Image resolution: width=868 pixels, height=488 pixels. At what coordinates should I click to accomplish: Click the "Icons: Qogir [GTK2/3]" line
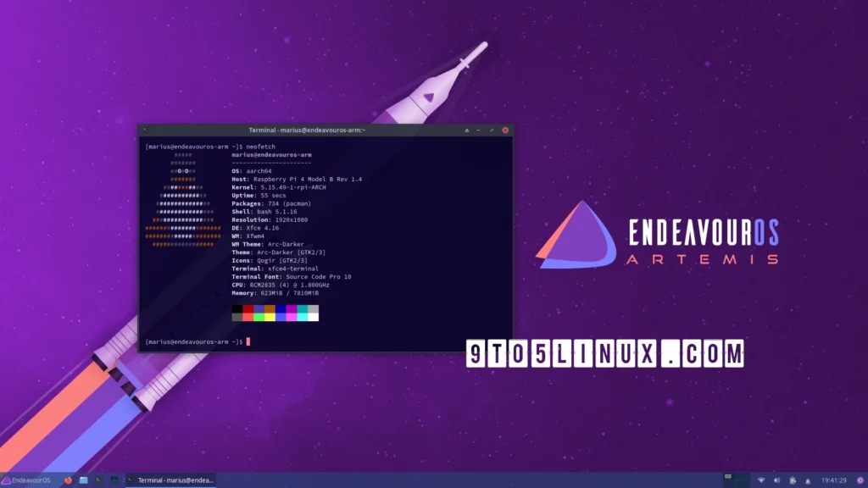[270, 261]
